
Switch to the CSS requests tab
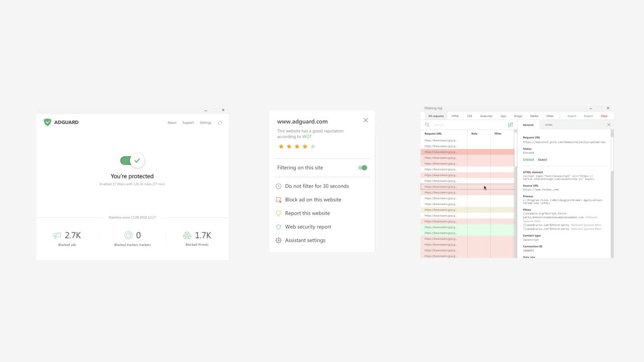click(469, 116)
